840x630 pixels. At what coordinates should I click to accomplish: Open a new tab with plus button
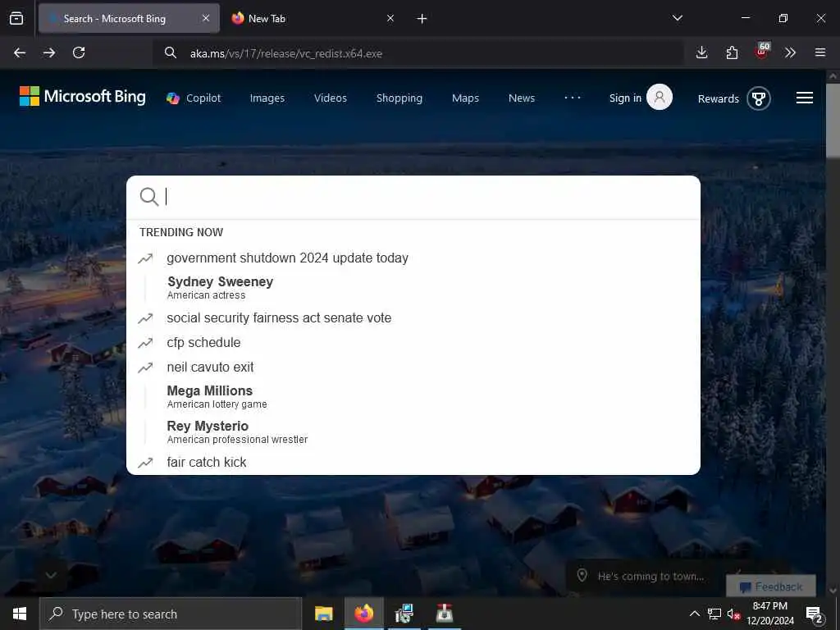[422, 19]
